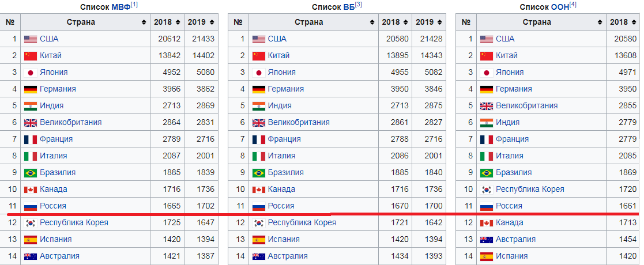644x265 pixels.
Task: Open footnote reference [3] beside ВБ
Action: (x=358, y=5)
